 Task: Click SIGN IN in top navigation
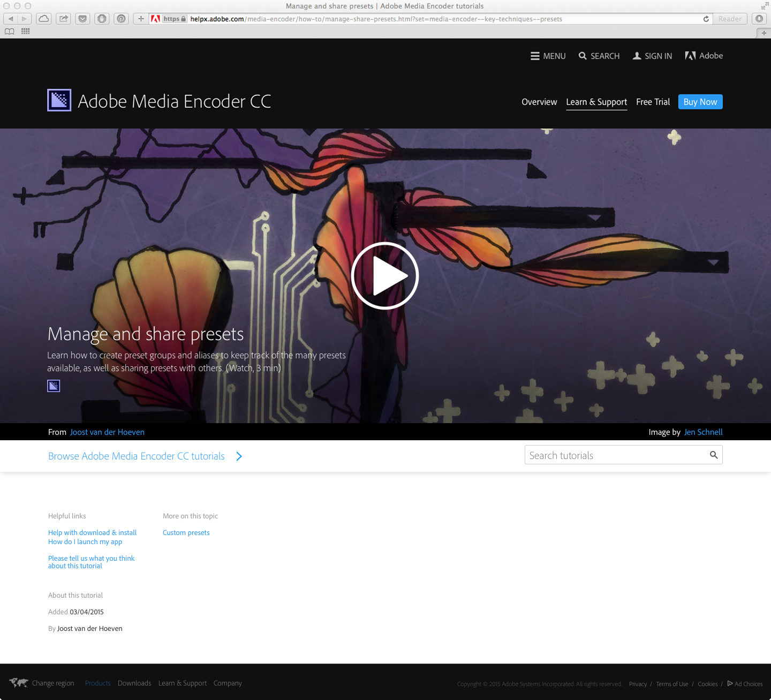point(652,56)
